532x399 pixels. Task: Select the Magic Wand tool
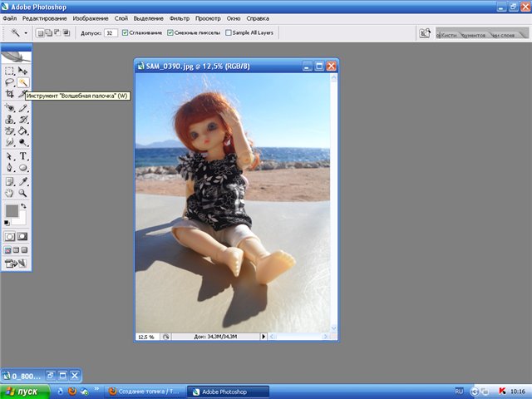point(23,83)
